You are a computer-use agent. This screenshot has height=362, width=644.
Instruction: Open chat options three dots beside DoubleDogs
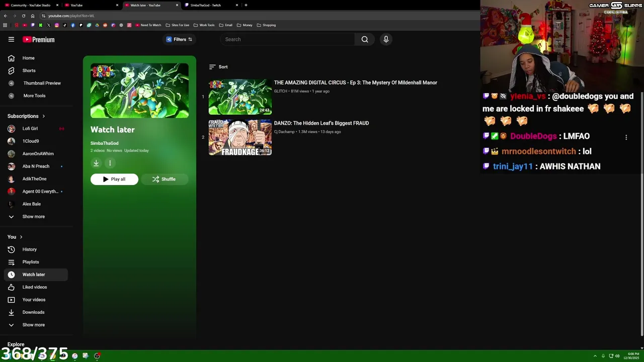click(x=626, y=137)
